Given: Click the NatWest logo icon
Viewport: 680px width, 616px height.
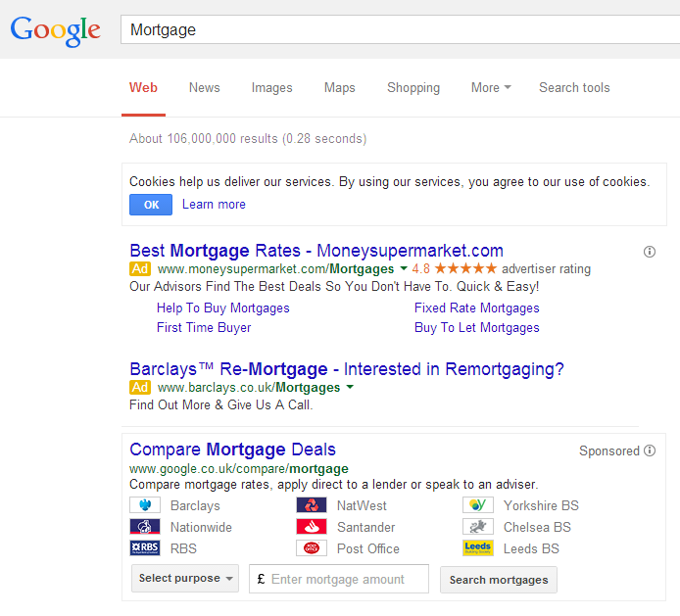Looking at the screenshot, I should [312, 505].
